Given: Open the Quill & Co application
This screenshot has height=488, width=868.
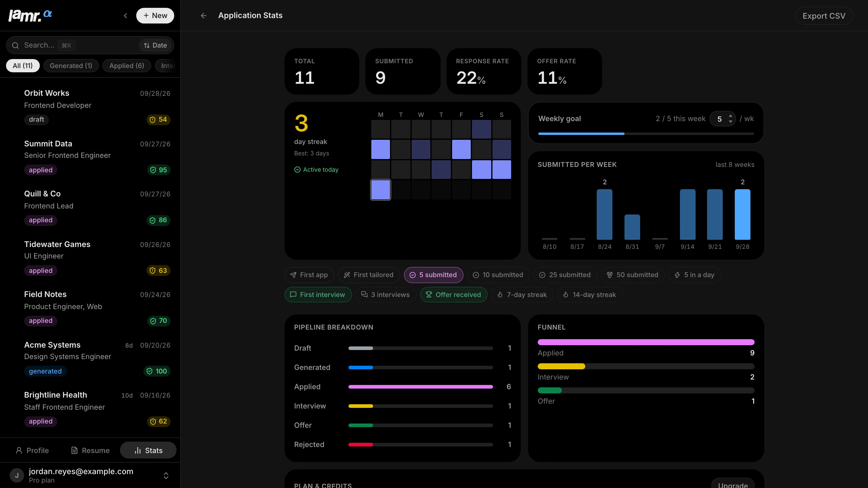Looking at the screenshot, I should (90, 207).
